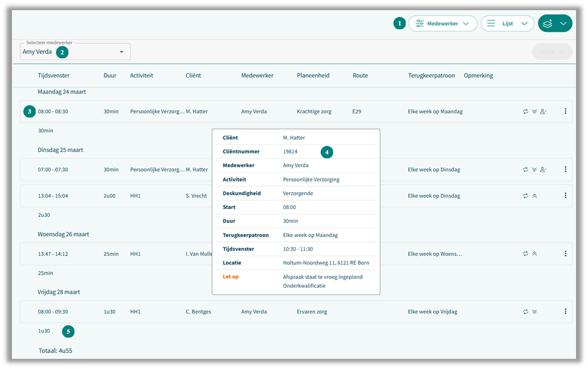The height and width of the screenshot is (369, 588).
Task: Click the Cliënt column header
Action: [193, 76]
